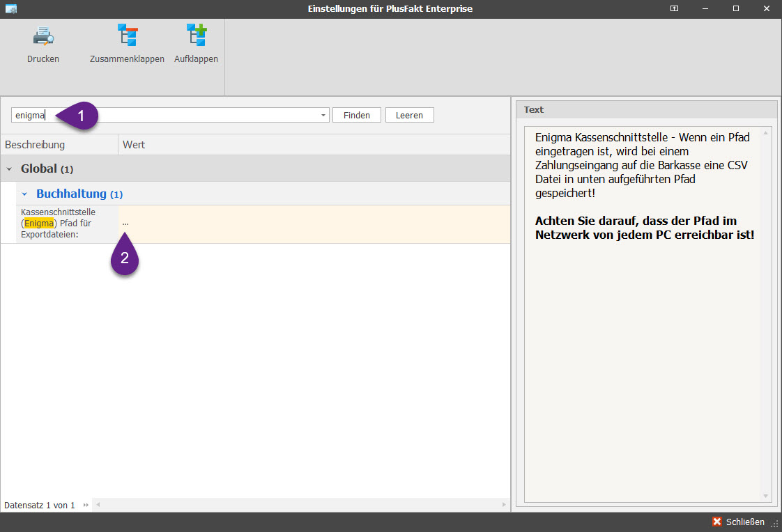Click the ribbon display options button in the title bar
This screenshot has height=532, width=782.
pos(674,8)
